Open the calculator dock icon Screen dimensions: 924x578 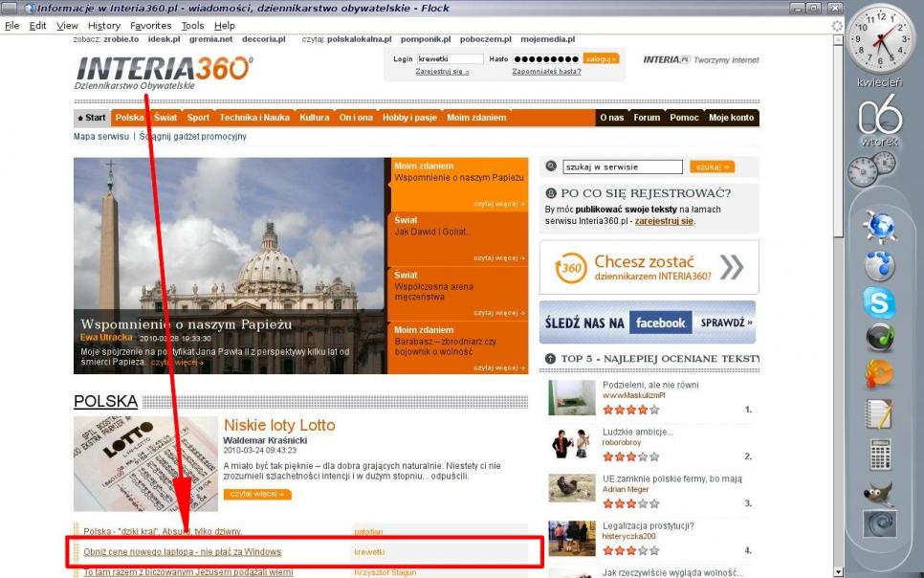pyautogui.click(x=879, y=455)
